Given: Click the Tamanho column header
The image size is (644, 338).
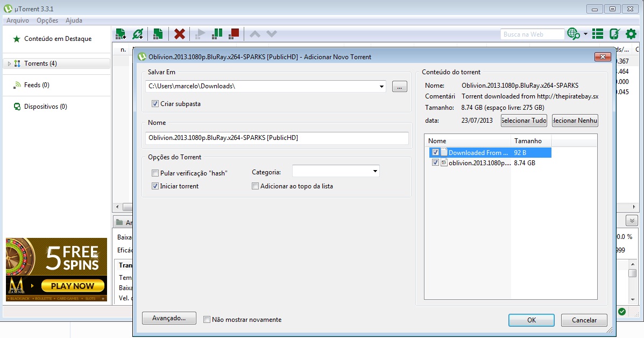Looking at the screenshot, I should point(531,141).
